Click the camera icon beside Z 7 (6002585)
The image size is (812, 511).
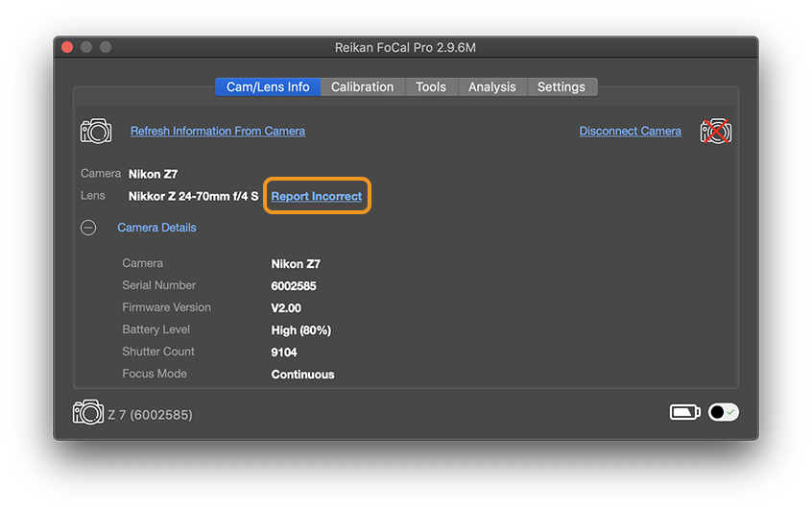tap(88, 412)
